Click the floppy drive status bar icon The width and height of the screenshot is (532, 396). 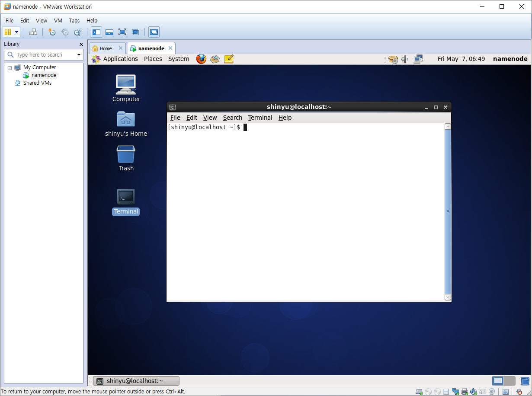coord(446,392)
